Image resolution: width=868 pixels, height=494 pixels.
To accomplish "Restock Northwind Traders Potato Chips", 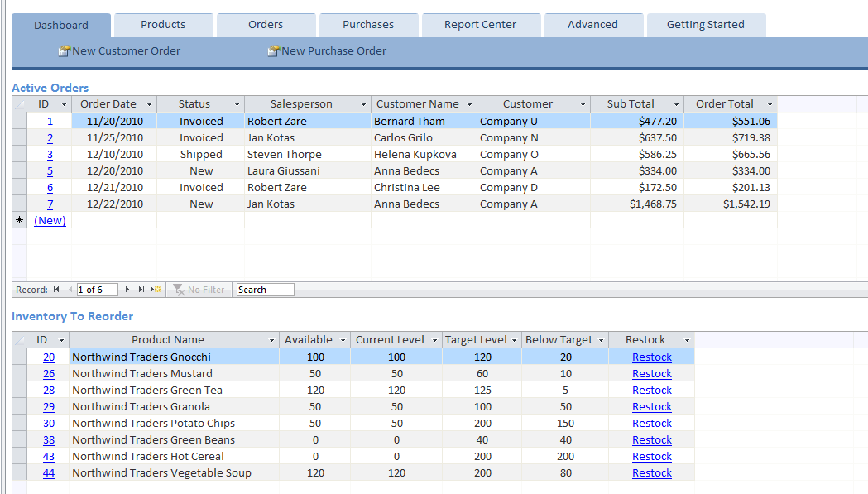I will (x=652, y=424).
